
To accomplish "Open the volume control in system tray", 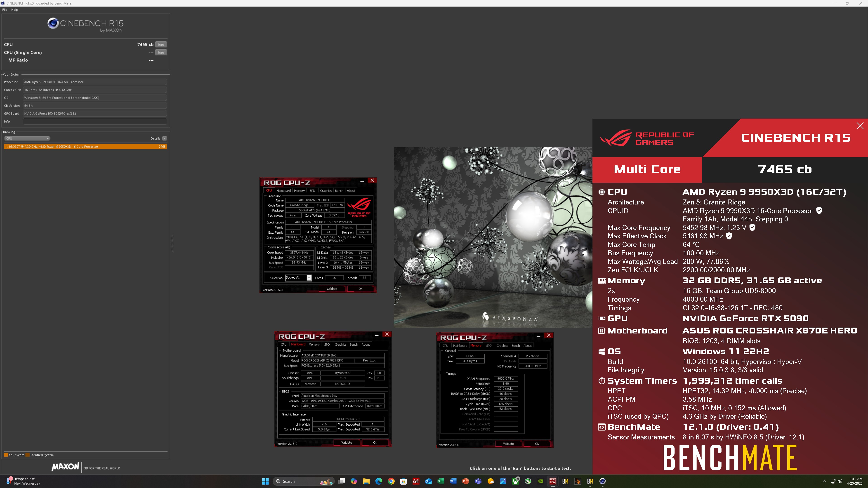I will point(840,481).
